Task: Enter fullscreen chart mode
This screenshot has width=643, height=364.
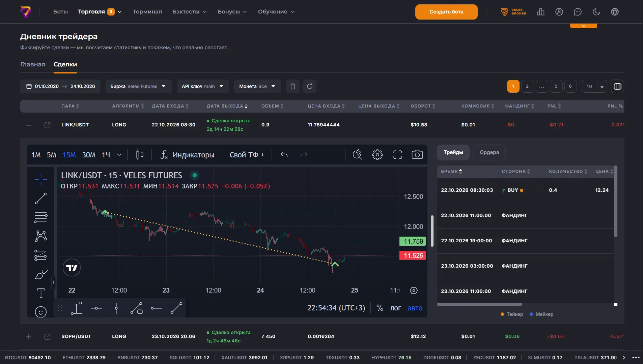Action: pyautogui.click(x=398, y=155)
